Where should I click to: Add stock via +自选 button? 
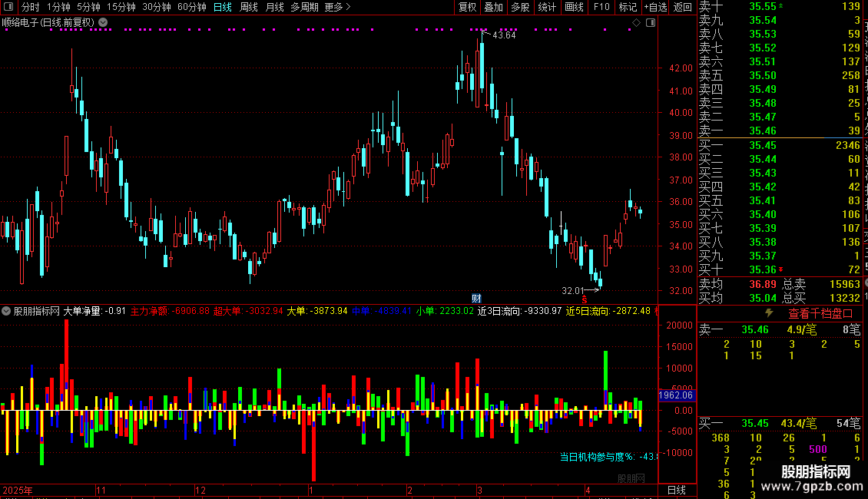[x=655, y=7]
